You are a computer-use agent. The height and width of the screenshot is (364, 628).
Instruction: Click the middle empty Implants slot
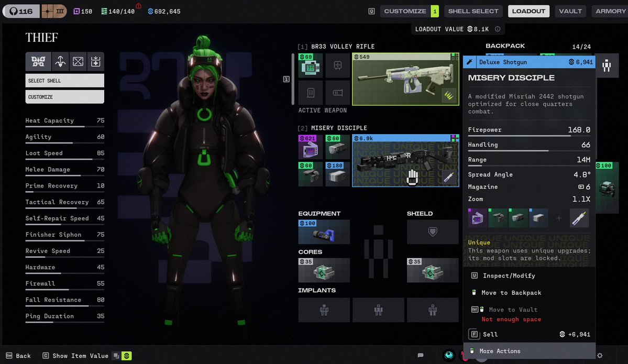(379, 310)
